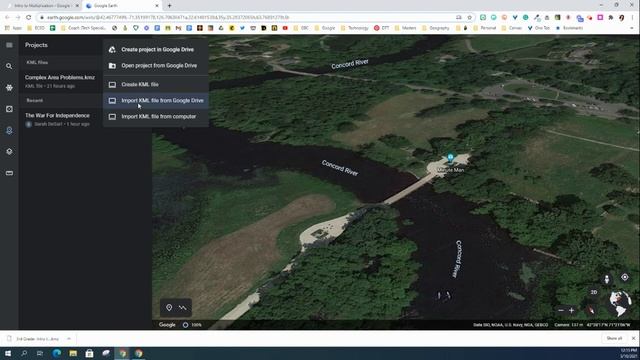This screenshot has width=640, height=360.
Task: Open File Explorer from taskbar
Action: pos(73,353)
